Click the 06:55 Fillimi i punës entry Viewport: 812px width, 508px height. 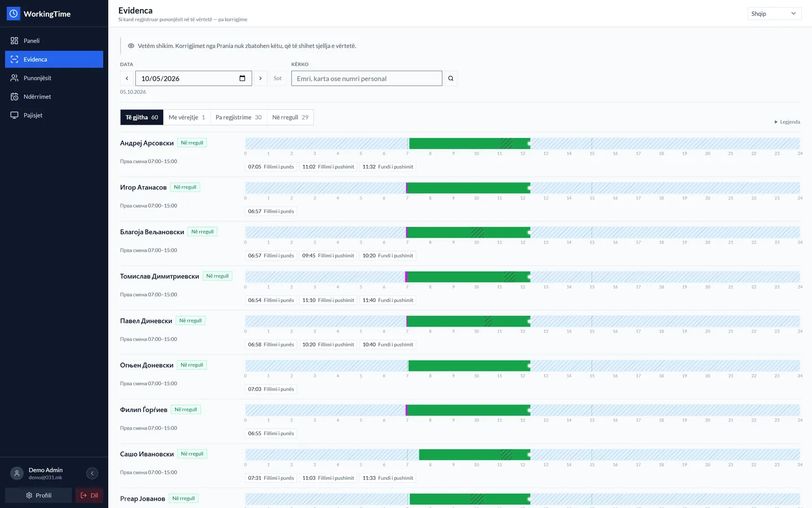pyautogui.click(x=271, y=433)
